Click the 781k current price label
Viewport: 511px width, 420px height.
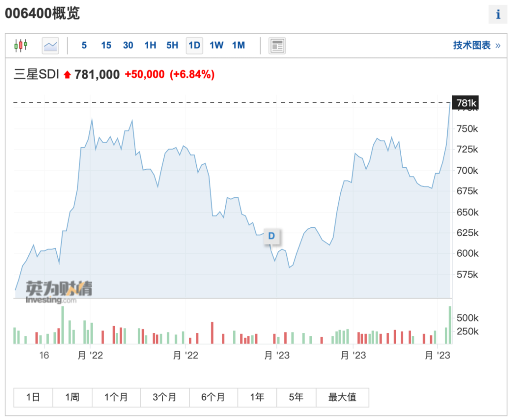click(x=466, y=103)
